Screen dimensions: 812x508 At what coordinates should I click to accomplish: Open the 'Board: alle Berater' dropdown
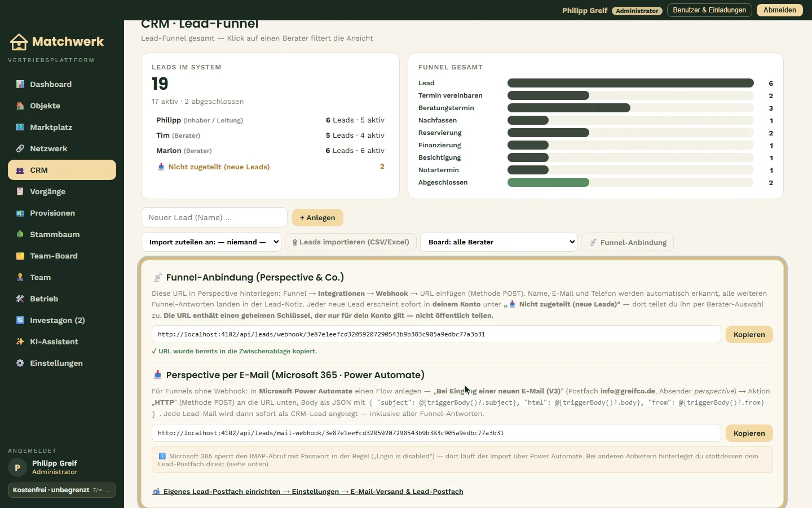coord(498,242)
